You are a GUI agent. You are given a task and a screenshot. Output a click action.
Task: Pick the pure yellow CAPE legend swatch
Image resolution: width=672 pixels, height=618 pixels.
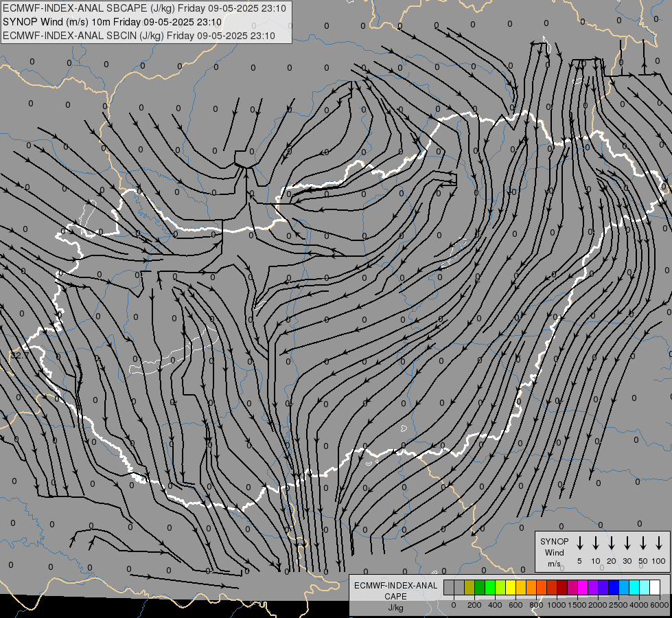point(511,587)
